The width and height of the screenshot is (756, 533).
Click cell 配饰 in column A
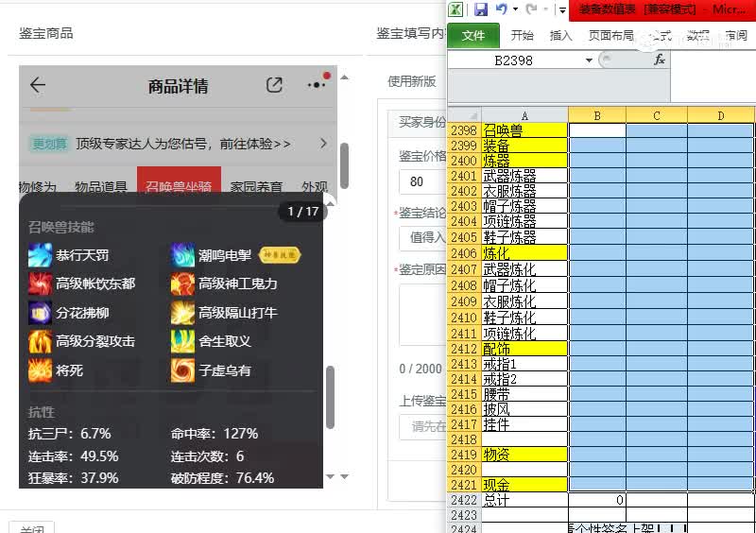point(524,349)
